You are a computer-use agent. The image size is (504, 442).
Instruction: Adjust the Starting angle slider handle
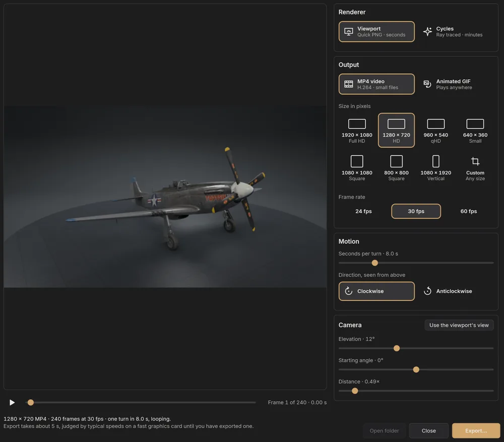pyautogui.click(x=416, y=370)
